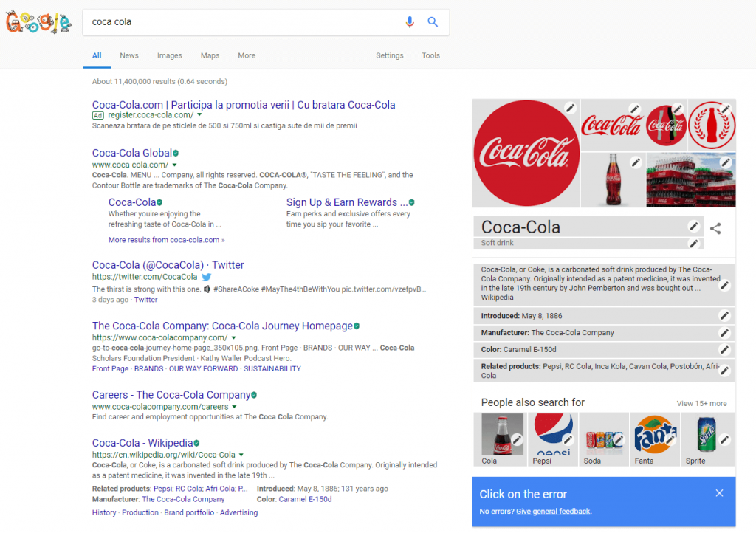Open the Settings menu
Viewport: 756px width, 533px height.
390,55
